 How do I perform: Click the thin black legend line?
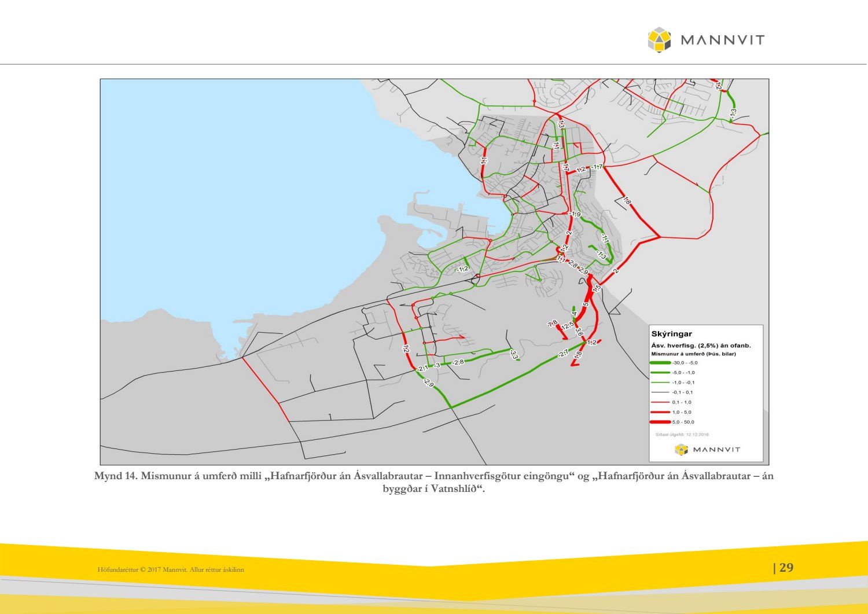pos(661,392)
